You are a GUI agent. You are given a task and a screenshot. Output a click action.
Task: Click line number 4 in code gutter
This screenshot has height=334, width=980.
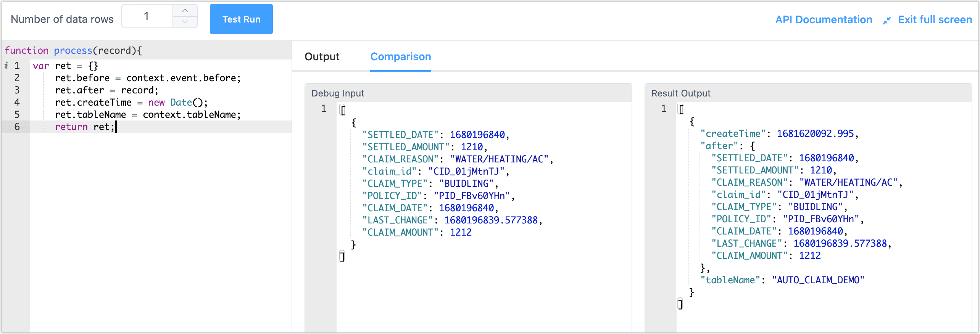coord(17,102)
